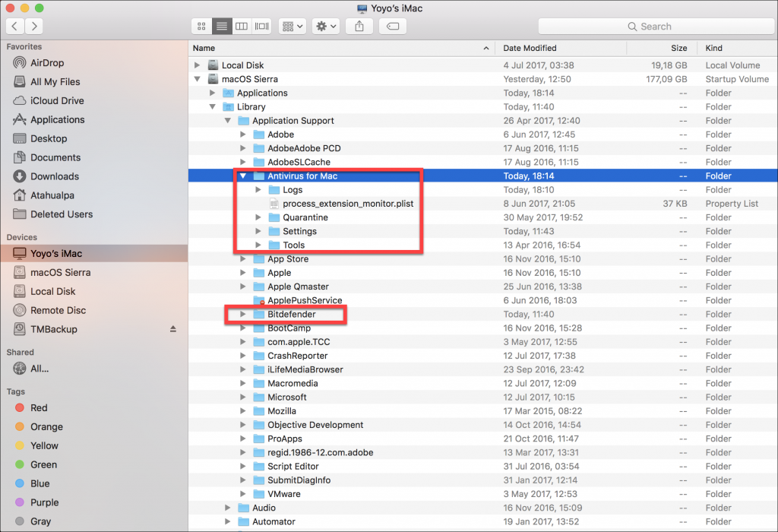
Task: Open the Action gear menu
Action: (x=326, y=27)
